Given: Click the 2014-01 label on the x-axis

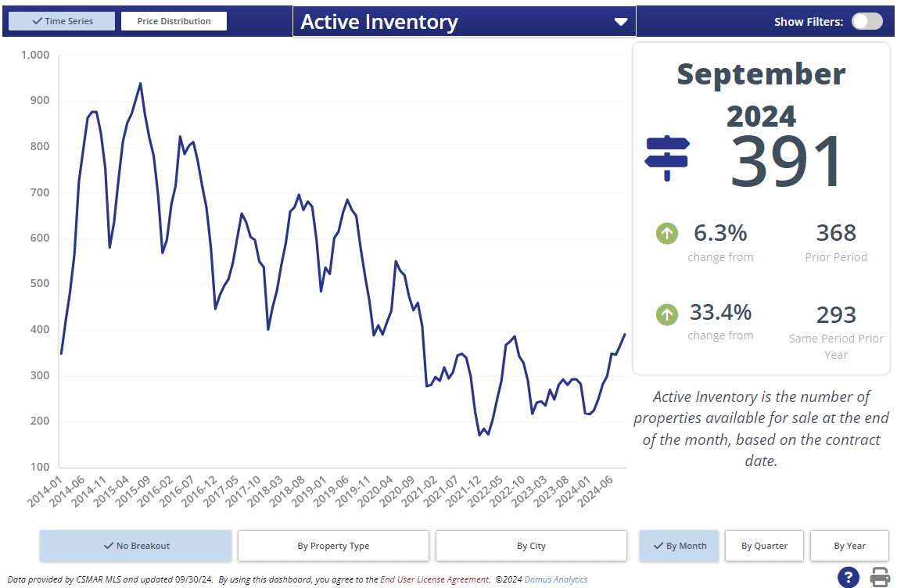Looking at the screenshot, I should [x=45, y=493].
